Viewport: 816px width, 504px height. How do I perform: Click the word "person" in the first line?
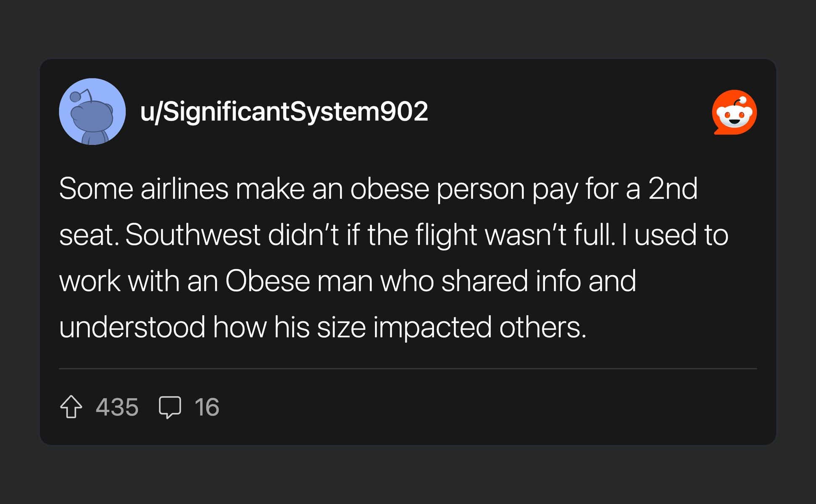pyautogui.click(x=480, y=189)
